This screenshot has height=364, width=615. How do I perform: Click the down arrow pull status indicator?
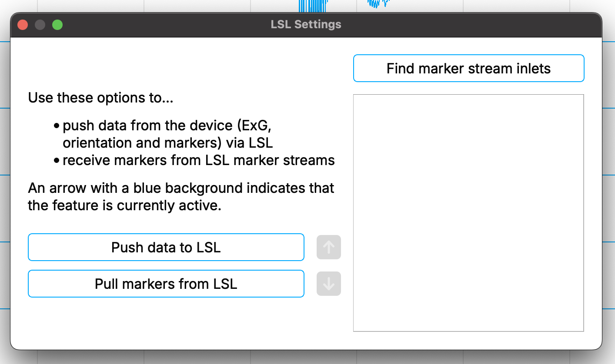329,284
